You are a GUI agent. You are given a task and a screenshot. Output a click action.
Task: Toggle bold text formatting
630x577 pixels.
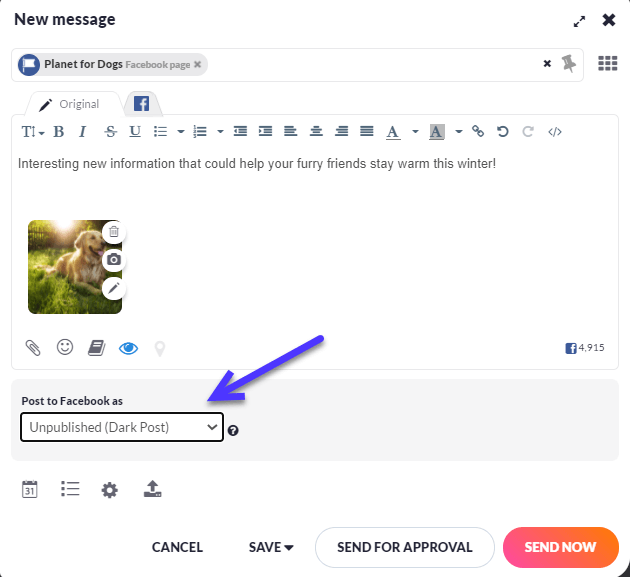point(59,131)
